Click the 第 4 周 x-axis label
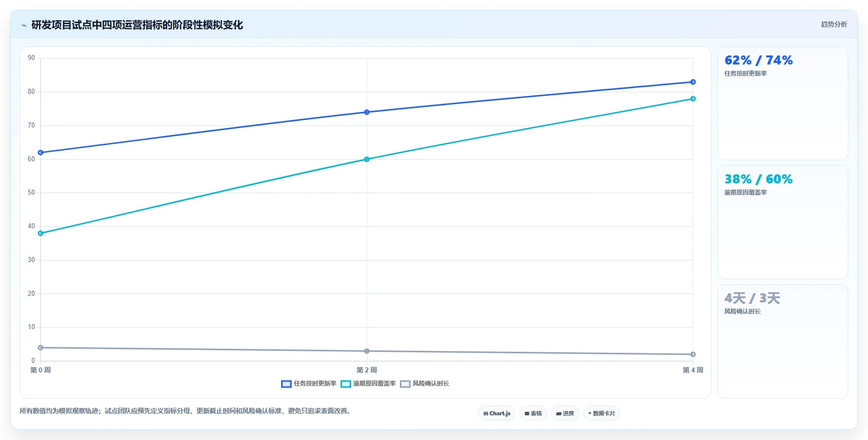Screen dimensions: 868x440 click(x=693, y=370)
